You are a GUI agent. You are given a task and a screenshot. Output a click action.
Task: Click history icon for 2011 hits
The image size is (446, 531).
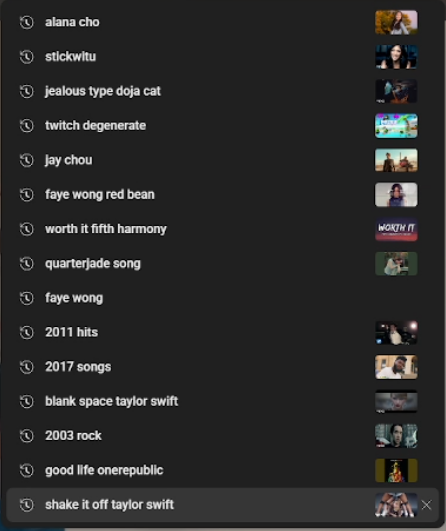click(26, 333)
